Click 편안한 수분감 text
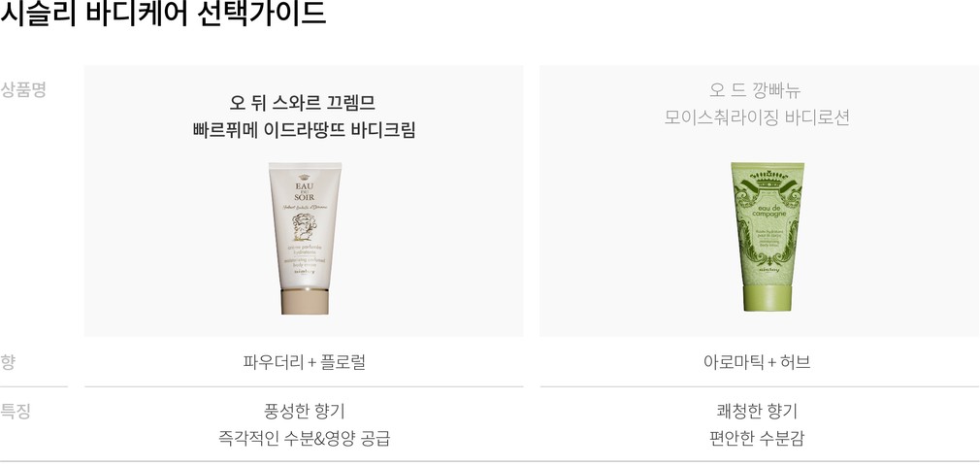This screenshot has height=467, width=980. (x=757, y=438)
